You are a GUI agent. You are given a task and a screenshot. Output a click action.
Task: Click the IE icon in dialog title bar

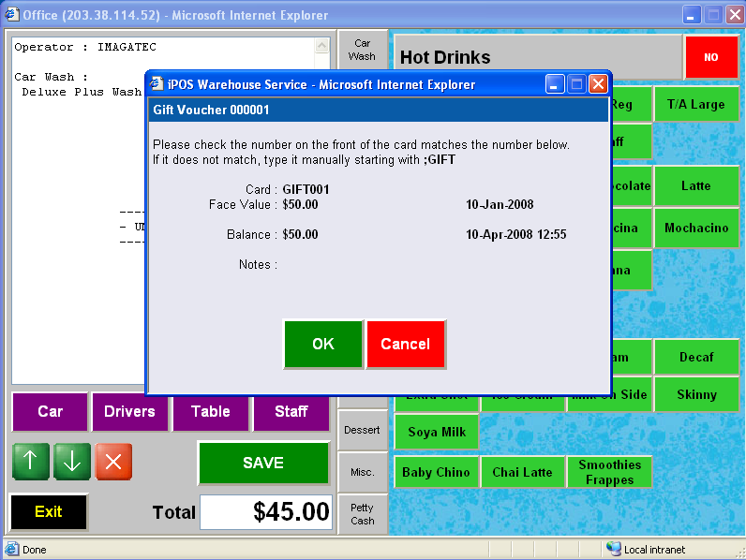pyautogui.click(x=157, y=84)
